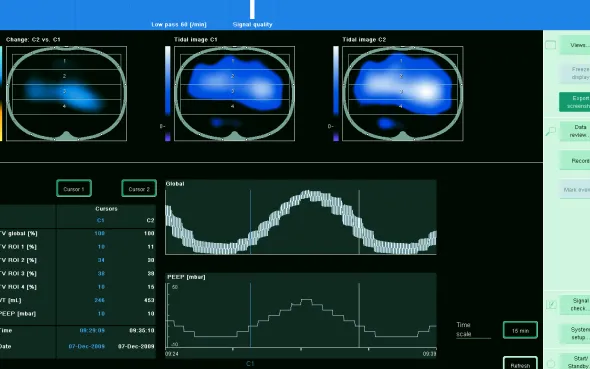Click the 'TV ROI 2 [%]' row label
The image size is (590, 369).
click(18, 260)
